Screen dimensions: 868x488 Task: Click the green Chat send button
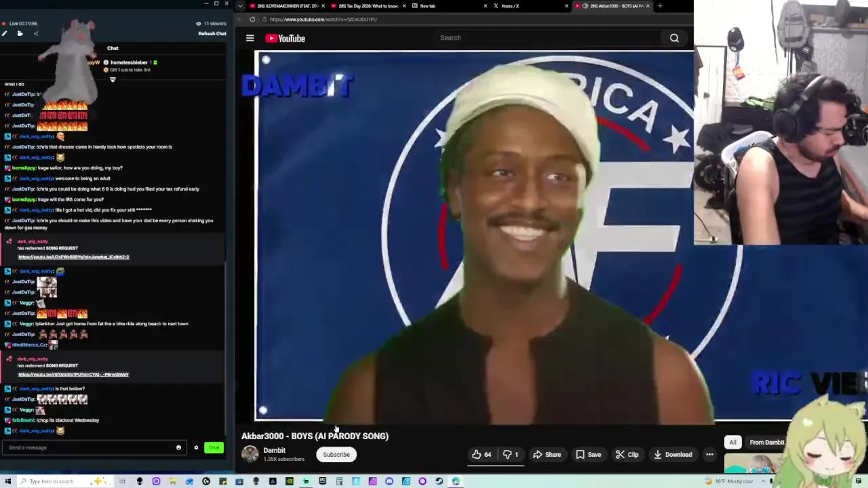pos(214,447)
